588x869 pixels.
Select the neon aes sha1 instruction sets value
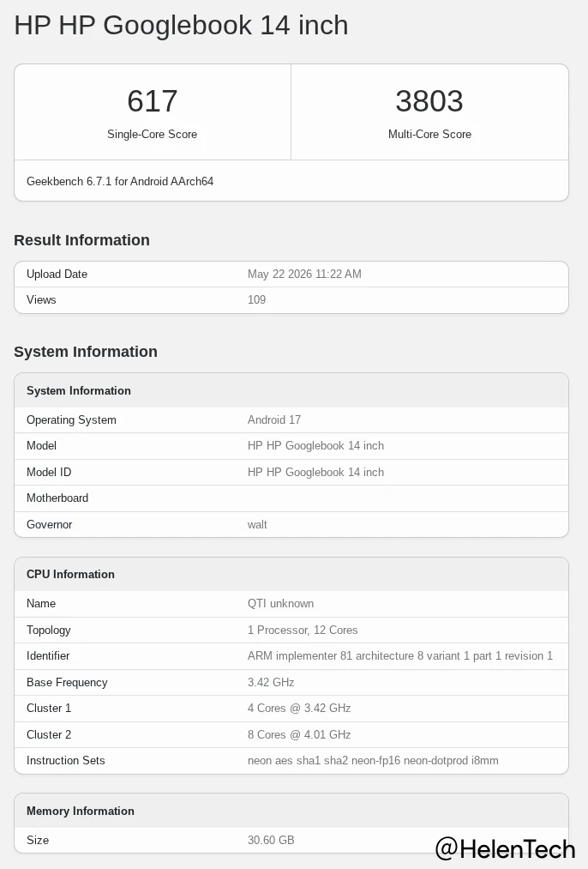(373, 760)
